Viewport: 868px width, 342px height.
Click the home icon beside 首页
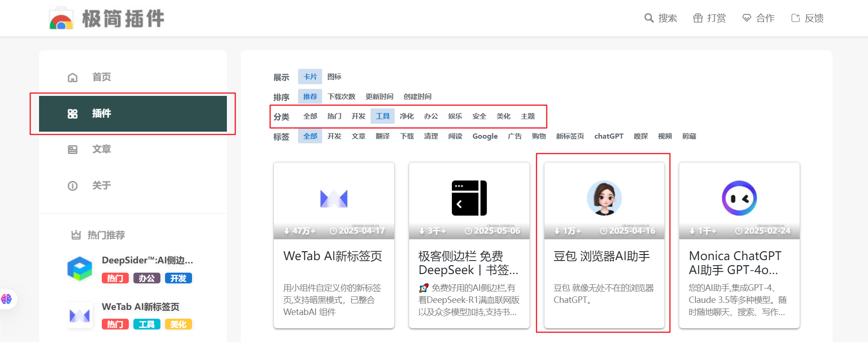(73, 77)
